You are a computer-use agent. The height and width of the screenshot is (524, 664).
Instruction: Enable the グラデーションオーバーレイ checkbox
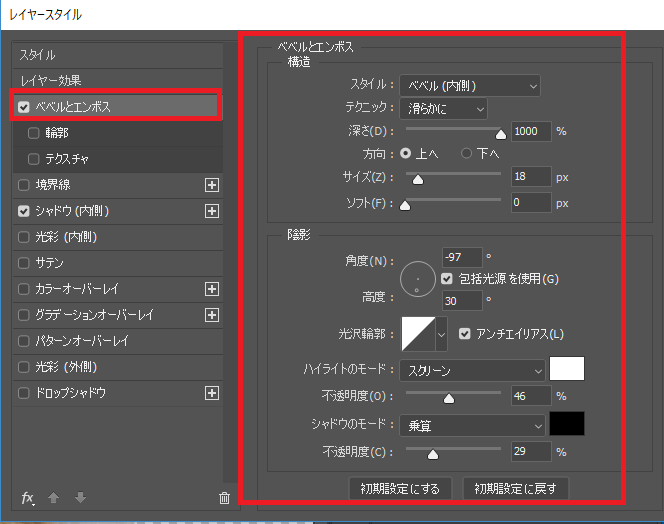pyautogui.click(x=24, y=315)
